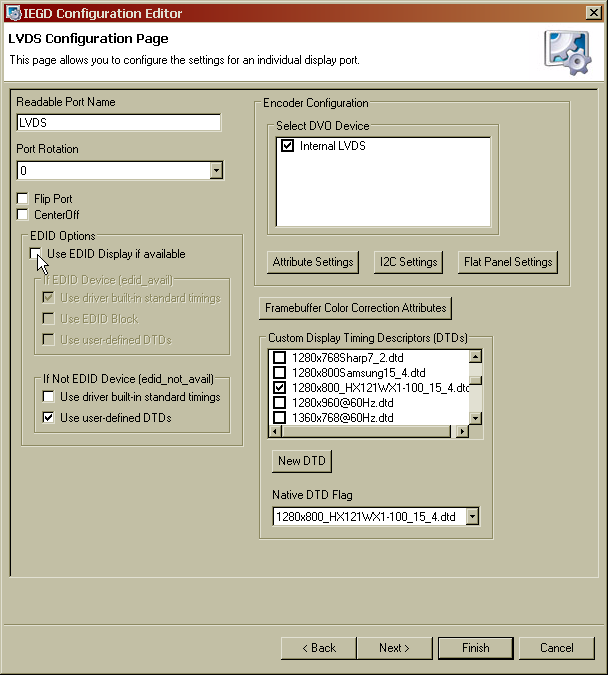The image size is (608, 675).
Task: Open the Native DTD Flag dropdown
Action: [472, 516]
